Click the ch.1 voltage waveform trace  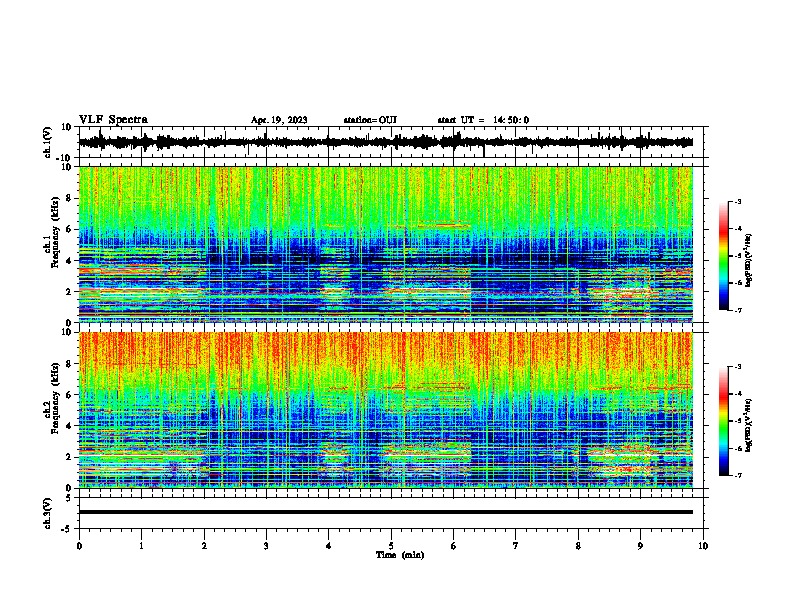[x=386, y=142]
